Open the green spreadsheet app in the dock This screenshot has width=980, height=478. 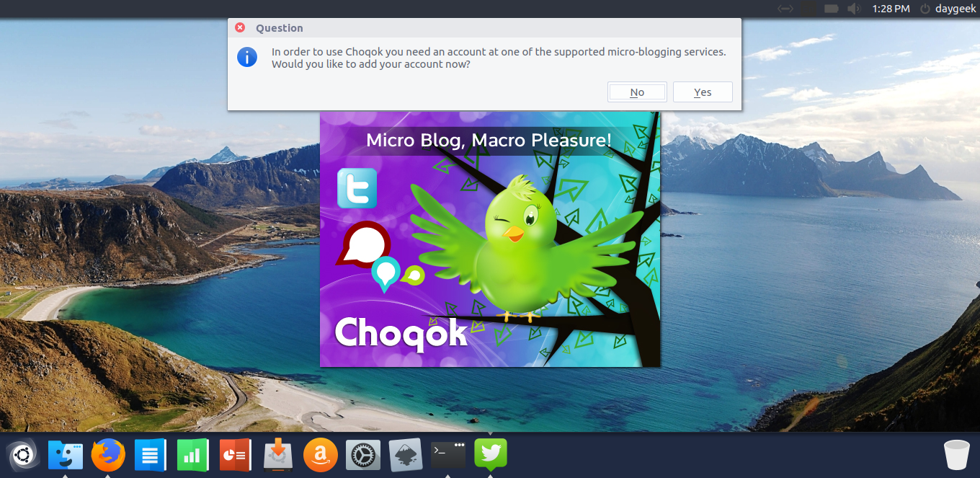coord(192,455)
